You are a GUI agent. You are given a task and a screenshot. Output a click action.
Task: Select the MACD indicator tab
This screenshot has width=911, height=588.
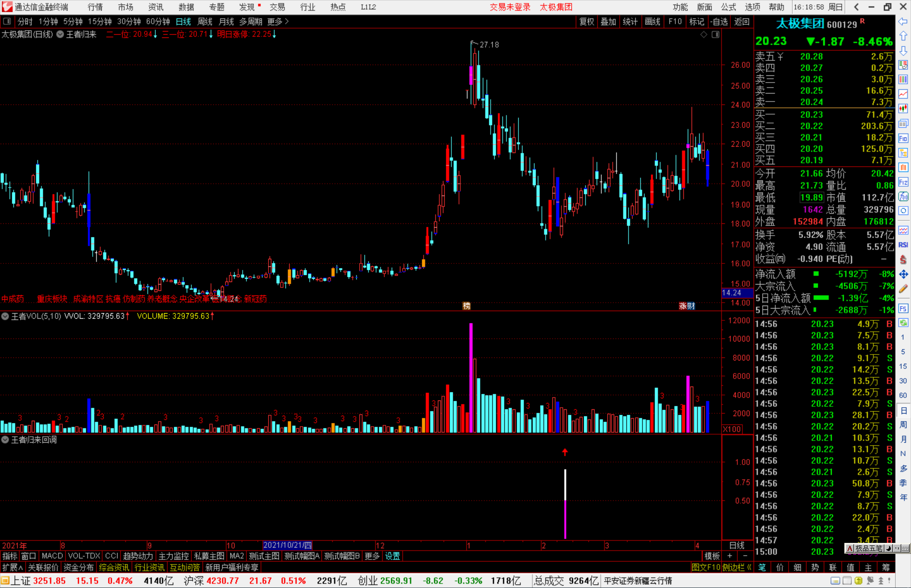click(52, 556)
